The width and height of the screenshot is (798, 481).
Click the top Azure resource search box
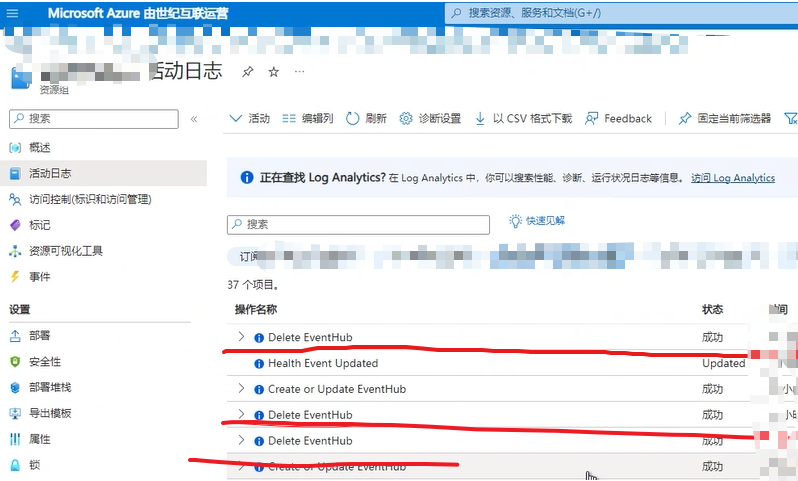tap(620, 14)
